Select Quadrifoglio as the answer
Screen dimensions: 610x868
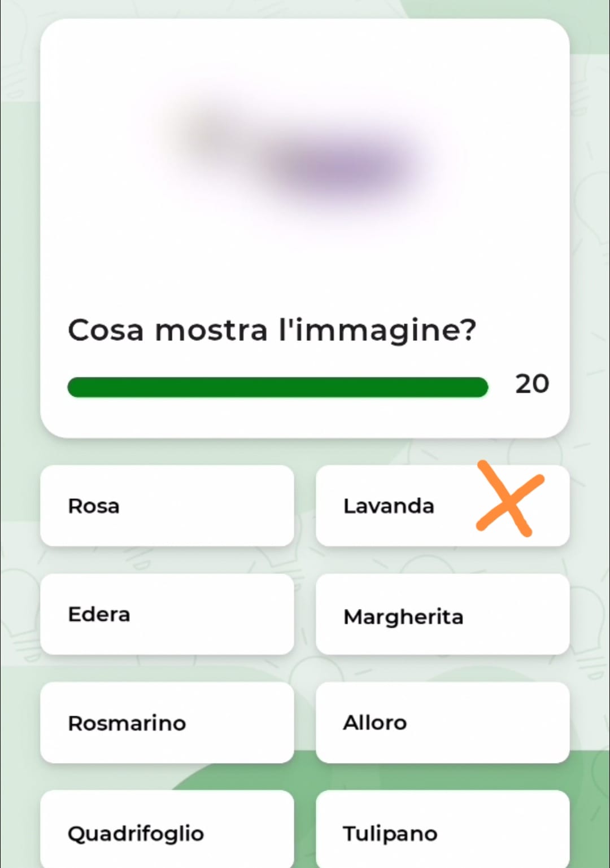pyautogui.click(x=167, y=829)
